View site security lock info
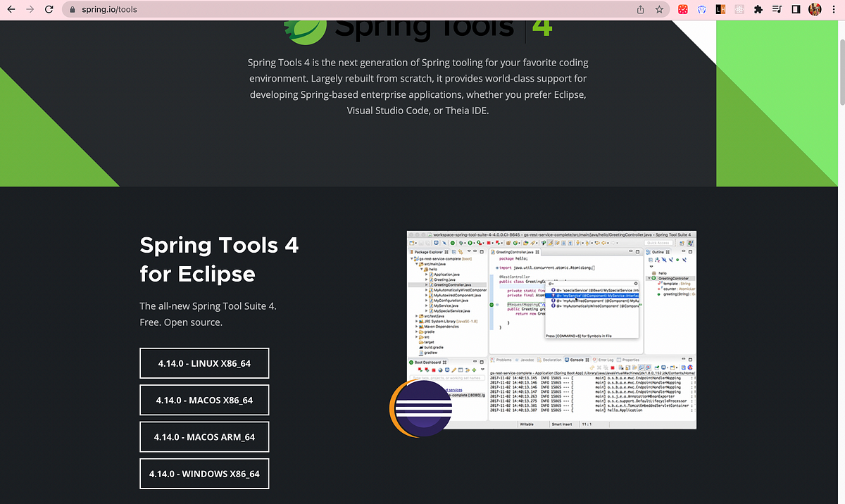This screenshot has height=504, width=845. (x=73, y=10)
